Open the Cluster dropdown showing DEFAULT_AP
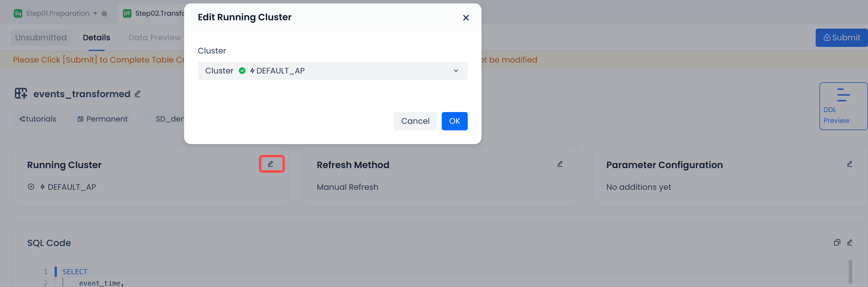868x287 pixels. (332, 71)
